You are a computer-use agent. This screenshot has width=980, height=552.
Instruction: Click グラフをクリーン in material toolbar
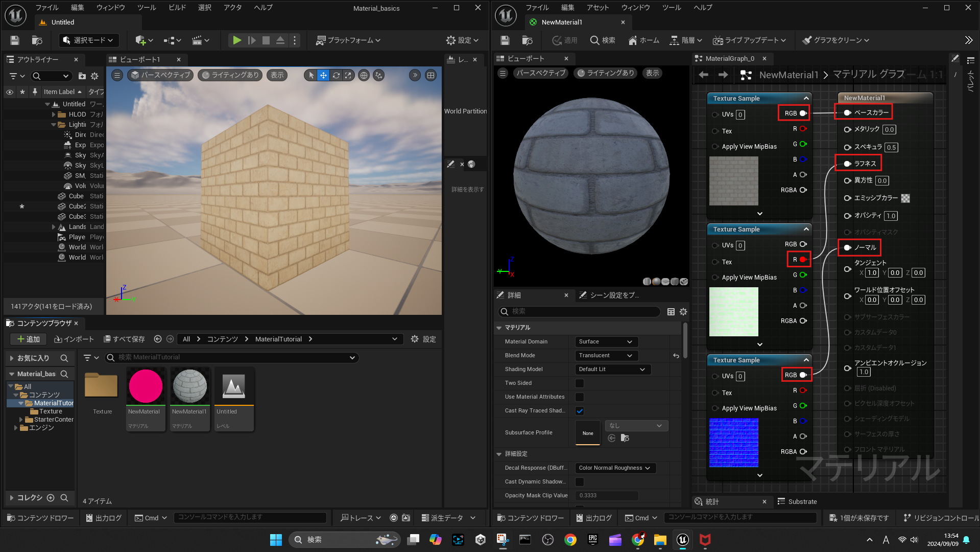(835, 40)
